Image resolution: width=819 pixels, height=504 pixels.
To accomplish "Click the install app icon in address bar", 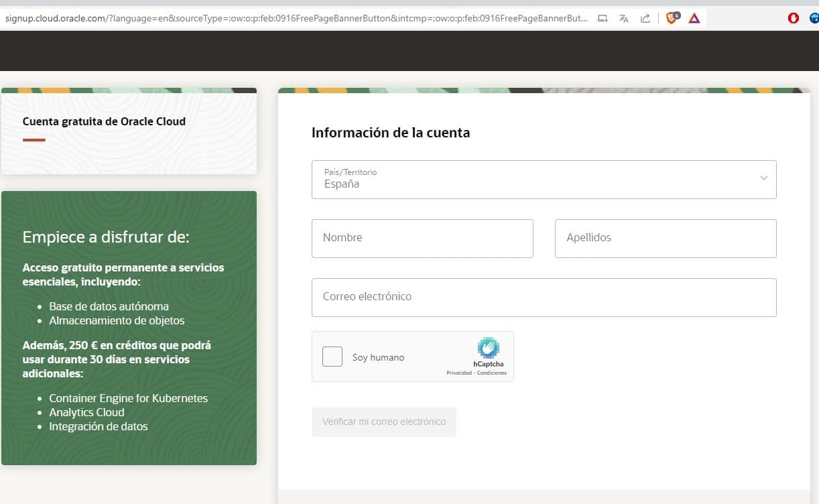I will pos(603,19).
